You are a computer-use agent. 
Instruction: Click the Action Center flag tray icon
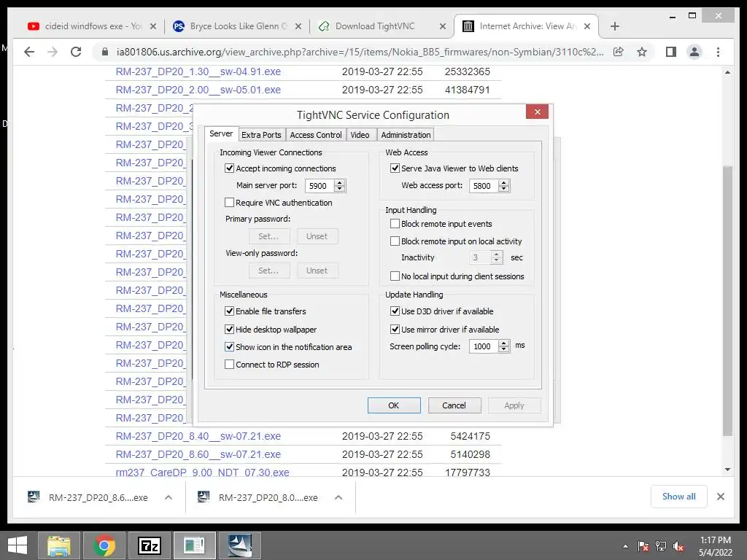coord(643,546)
